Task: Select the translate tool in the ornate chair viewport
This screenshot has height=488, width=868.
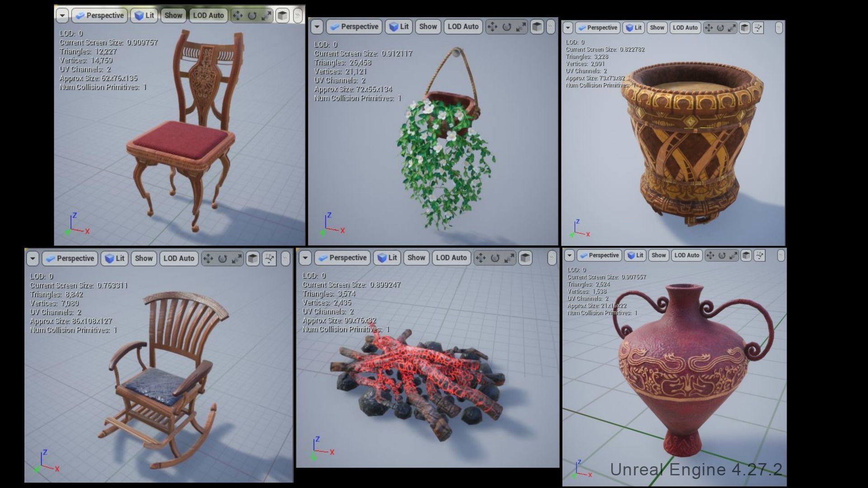Action: pyautogui.click(x=238, y=16)
